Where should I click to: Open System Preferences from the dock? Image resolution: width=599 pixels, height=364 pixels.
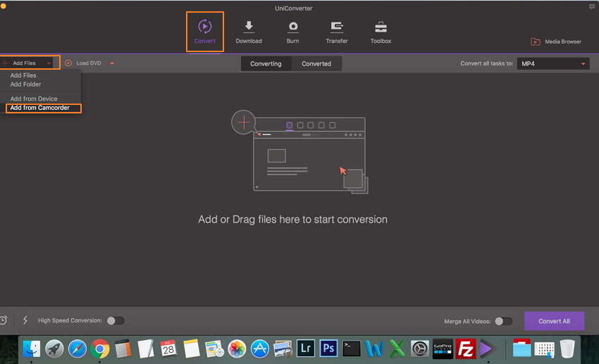pyautogui.click(x=420, y=349)
